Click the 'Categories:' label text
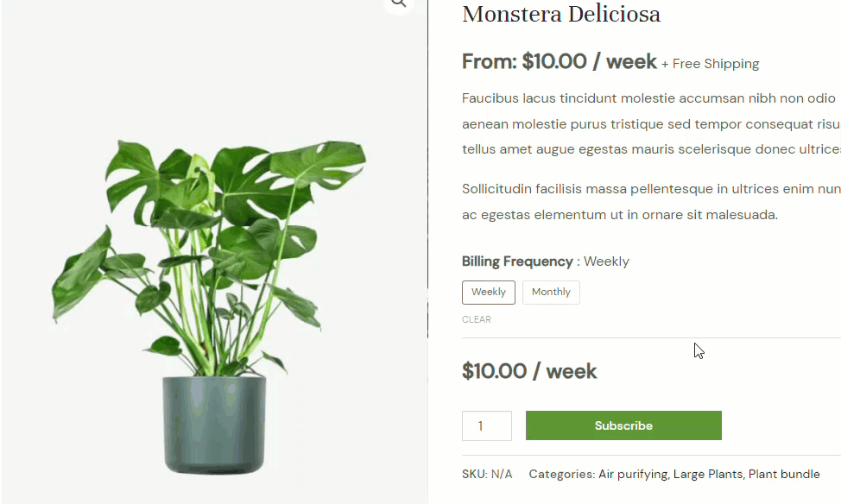The width and height of the screenshot is (841, 504). 561,474
